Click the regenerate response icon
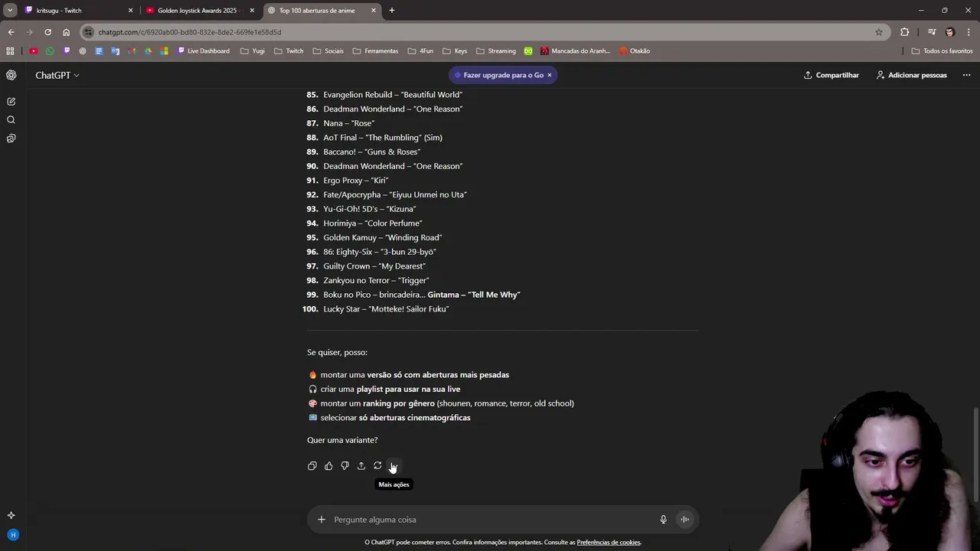980x551 pixels. pyautogui.click(x=377, y=466)
